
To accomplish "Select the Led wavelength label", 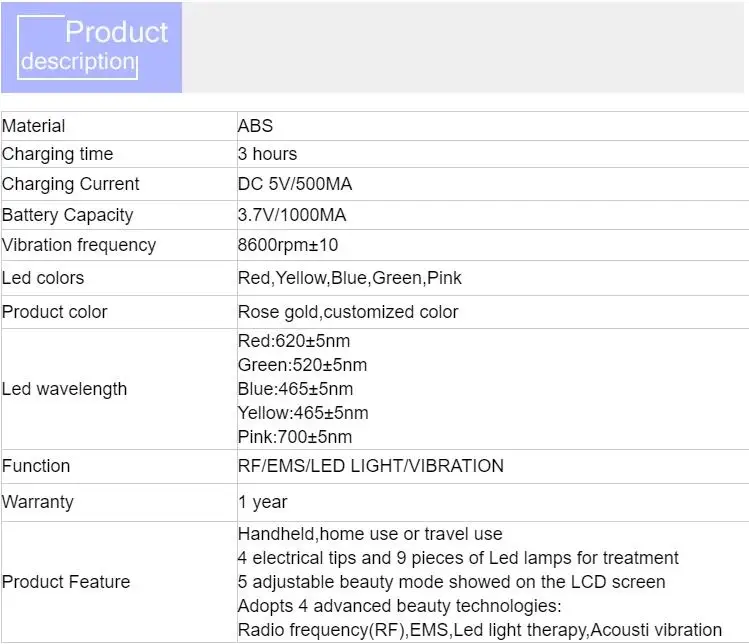I will tap(65, 389).
